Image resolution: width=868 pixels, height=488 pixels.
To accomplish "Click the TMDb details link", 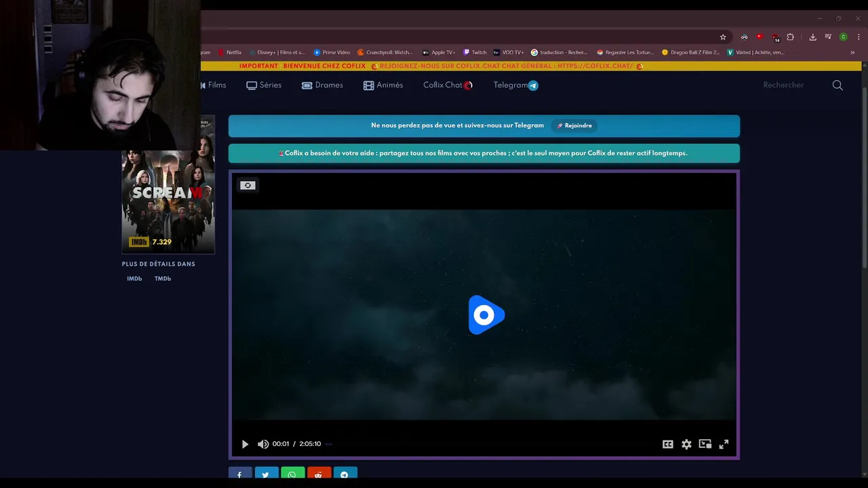I will click(x=163, y=279).
